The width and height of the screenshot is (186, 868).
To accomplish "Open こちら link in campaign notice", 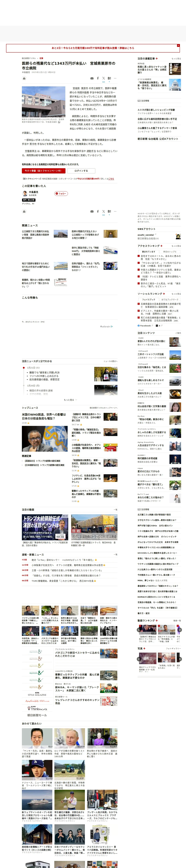I will 111,179.
